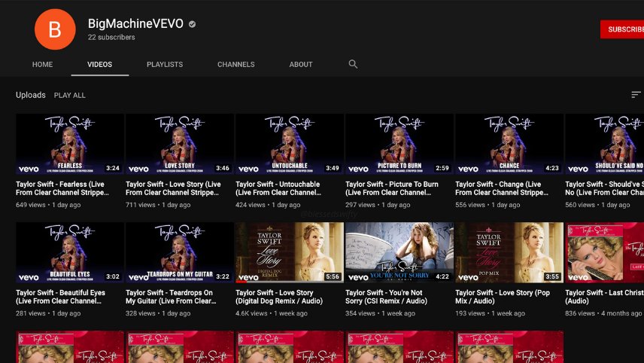
Task: Click the 711 views text under Love Story
Action: click(x=141, y=205)
